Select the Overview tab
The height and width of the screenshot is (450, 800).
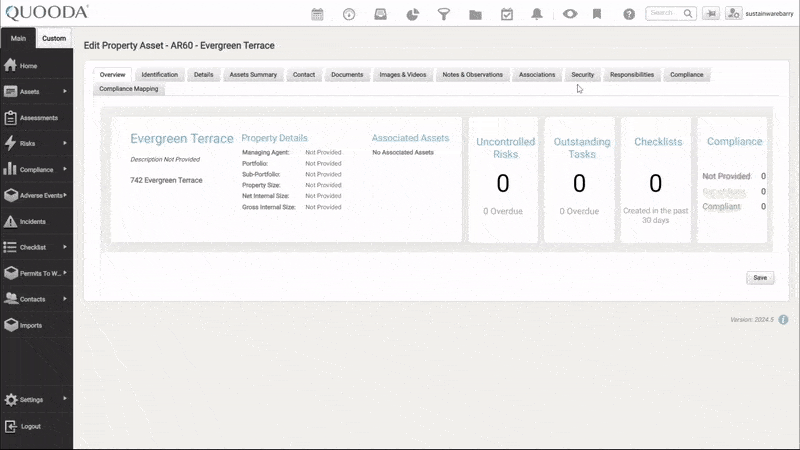point(112,74)
